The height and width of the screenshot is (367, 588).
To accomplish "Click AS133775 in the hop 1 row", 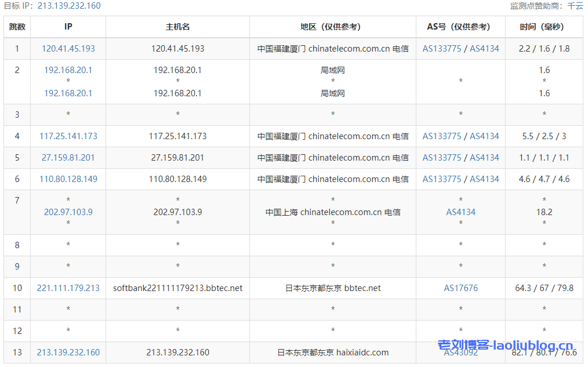I will point(442,49).
